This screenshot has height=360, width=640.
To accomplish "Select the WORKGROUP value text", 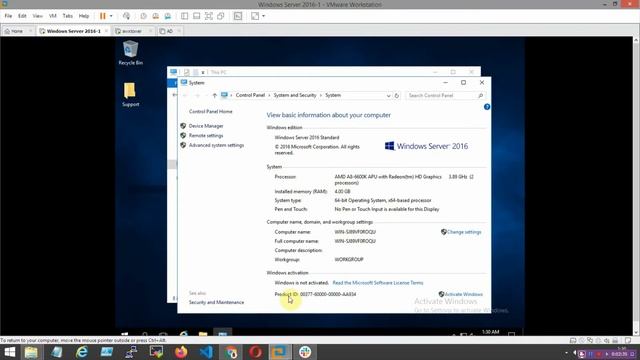I will (349, 260).
